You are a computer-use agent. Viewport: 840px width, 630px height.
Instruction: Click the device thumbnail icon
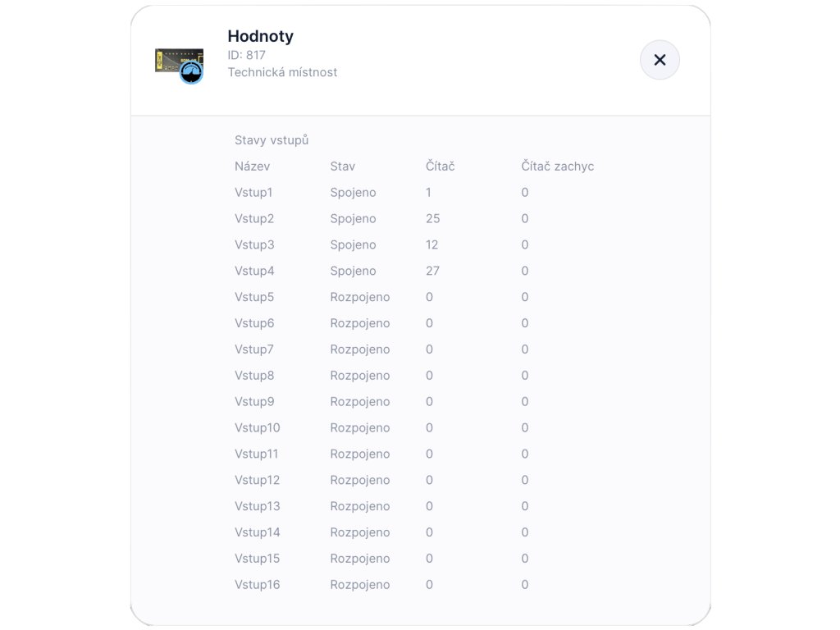point(180,64)
